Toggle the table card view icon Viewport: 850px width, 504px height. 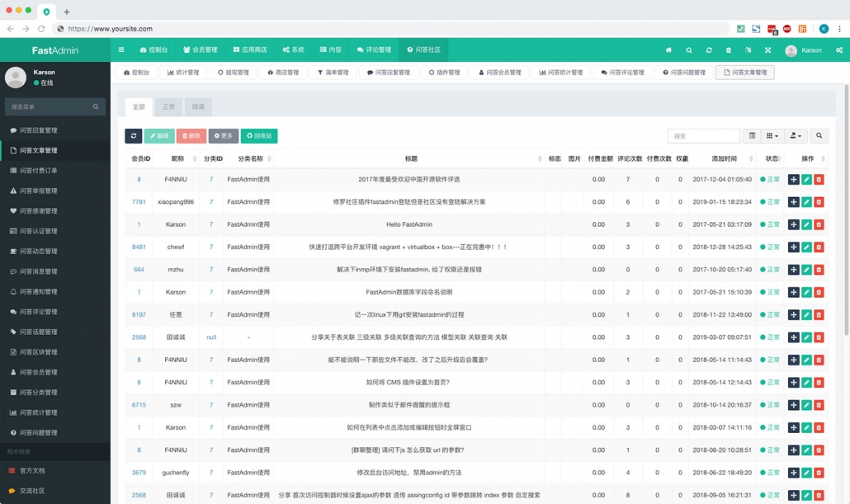point(752,136)
